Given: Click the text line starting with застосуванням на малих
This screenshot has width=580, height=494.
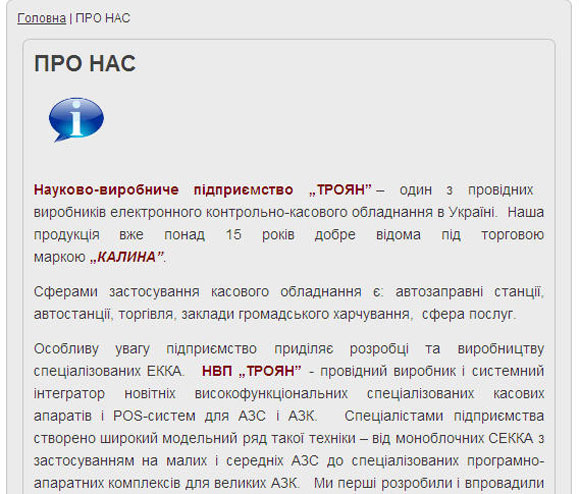Looking at the screenshot, I should click(289, 461).
